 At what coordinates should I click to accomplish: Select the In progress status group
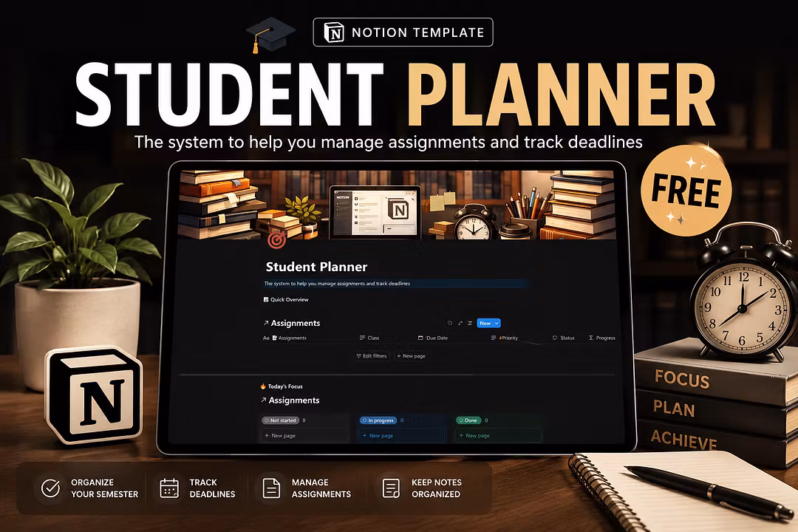click(378, 420)
